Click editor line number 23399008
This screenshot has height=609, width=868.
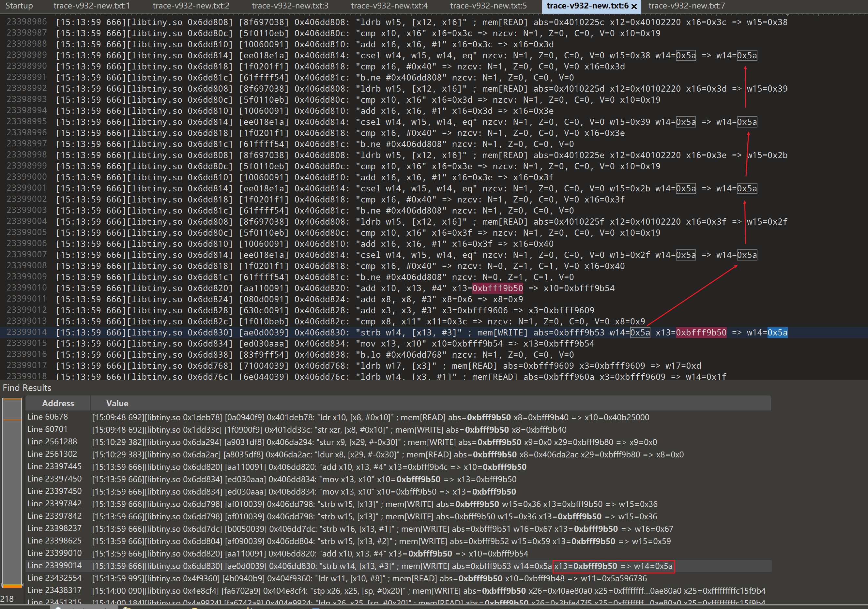[26, 266]
